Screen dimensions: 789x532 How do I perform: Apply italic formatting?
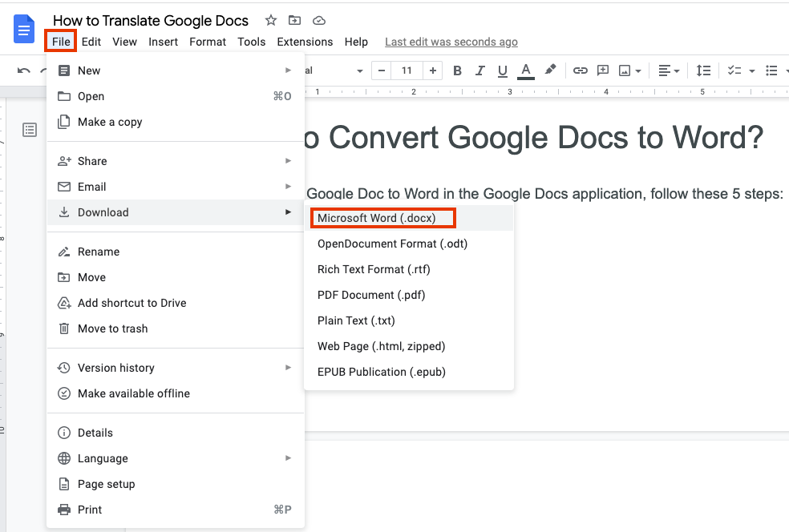479,71
